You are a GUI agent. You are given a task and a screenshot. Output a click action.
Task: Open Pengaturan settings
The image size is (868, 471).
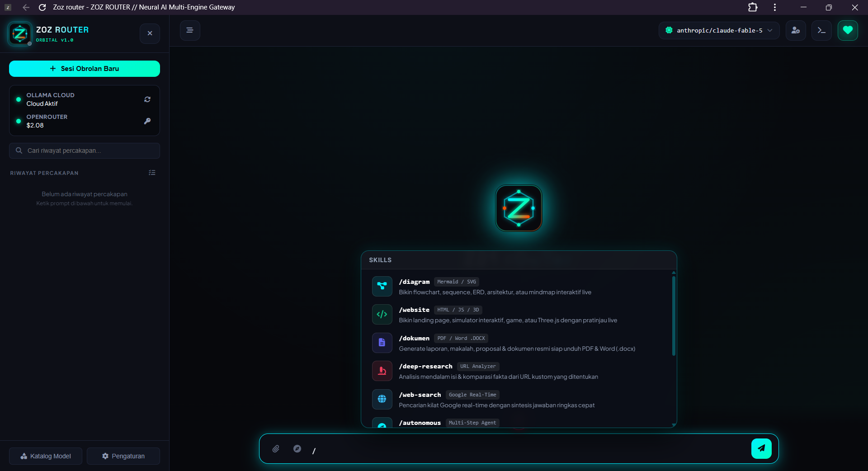[x=123, y=456]
